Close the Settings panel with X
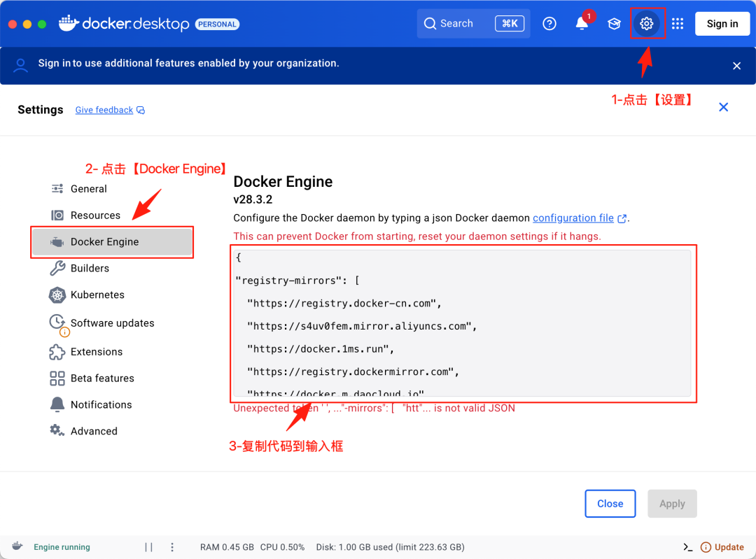 [x=723, y=107]
